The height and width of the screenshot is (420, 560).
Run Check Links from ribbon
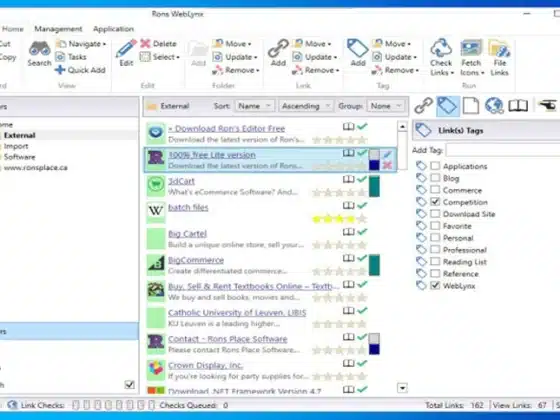pyautogui.click(x=441, y=57)
